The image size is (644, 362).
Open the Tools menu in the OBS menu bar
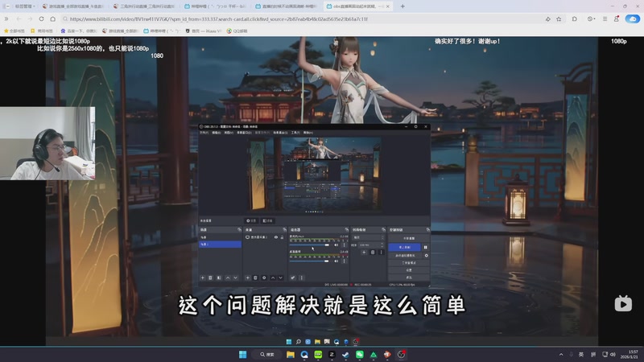[x=295, y=133]
